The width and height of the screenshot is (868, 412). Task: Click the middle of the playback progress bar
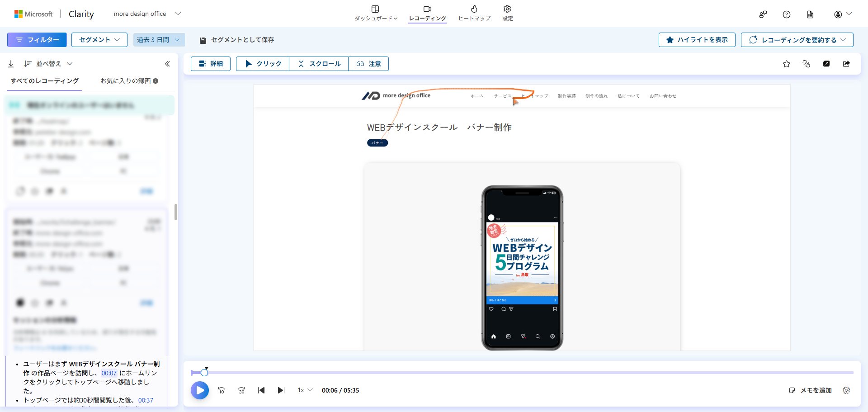pos(522,373)
